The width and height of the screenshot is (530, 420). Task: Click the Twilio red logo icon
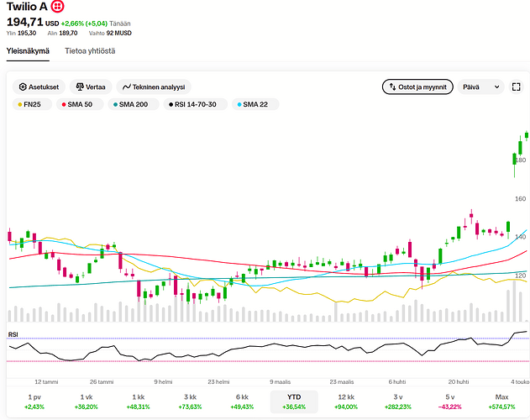pyautogui.click(x=57, y=7)
